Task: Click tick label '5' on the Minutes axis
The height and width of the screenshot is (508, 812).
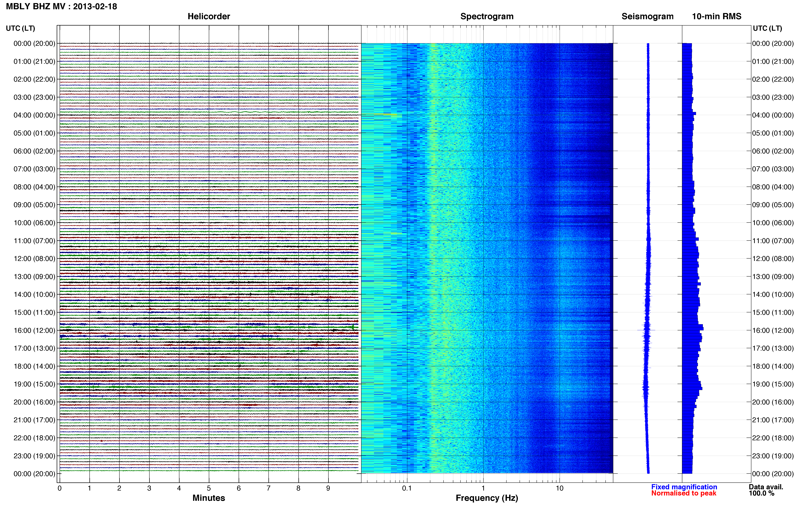Action: tap(209, 488)
